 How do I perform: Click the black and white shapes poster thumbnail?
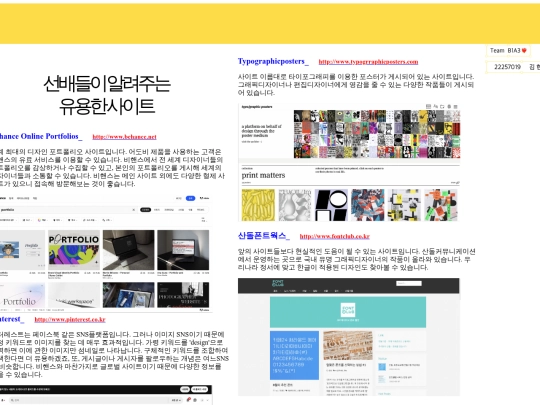point(331,205)
